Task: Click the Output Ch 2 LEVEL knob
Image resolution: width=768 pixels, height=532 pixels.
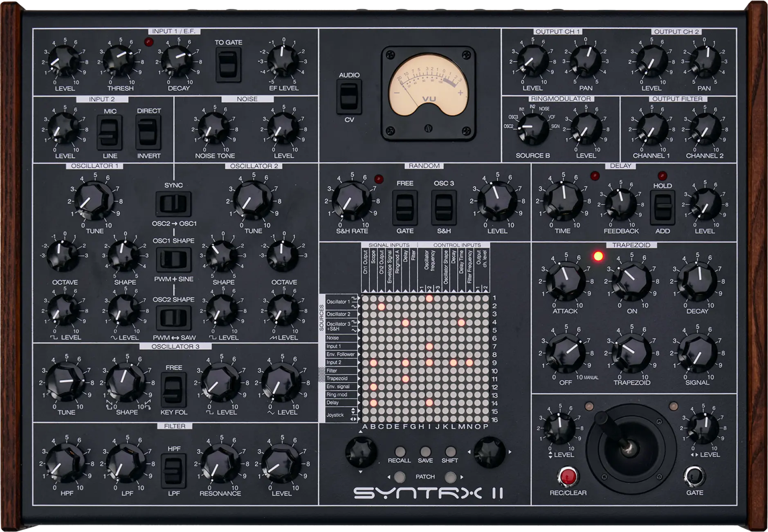Action: tap(651, 61)
